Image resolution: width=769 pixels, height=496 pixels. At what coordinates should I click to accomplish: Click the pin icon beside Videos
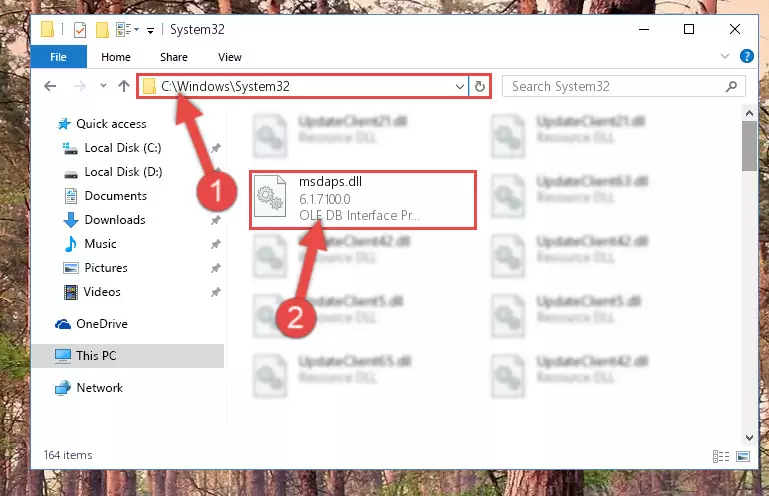pyautogui.click(x=215, y=292)
